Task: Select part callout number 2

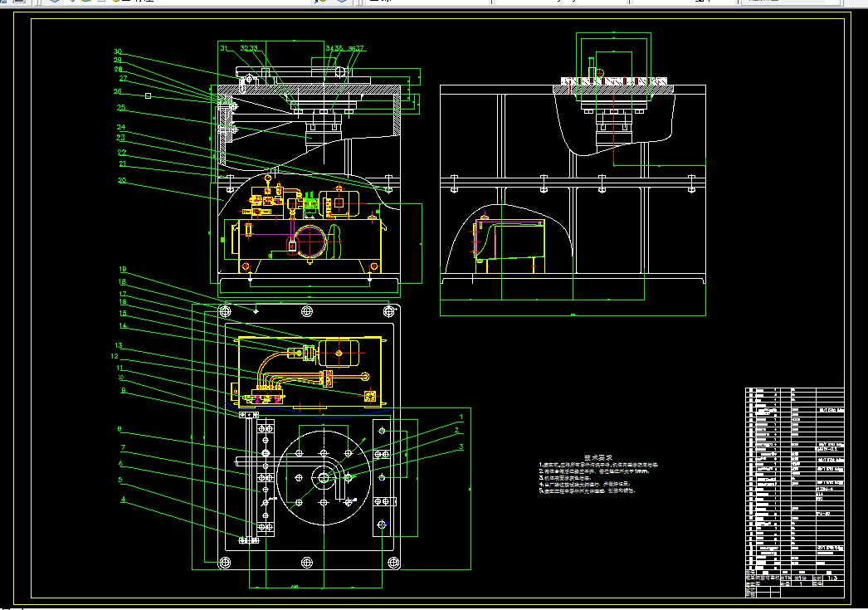Action: pos(456,430)
